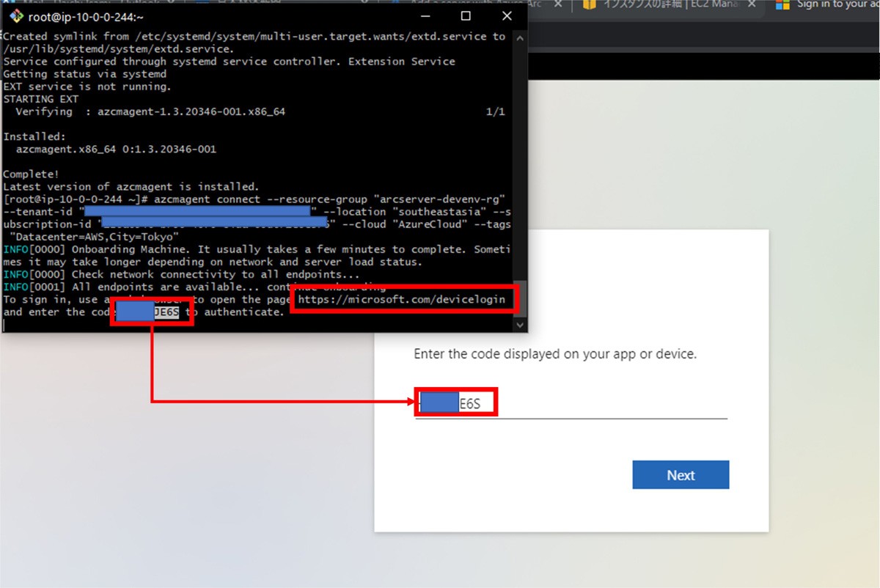Click the 'azcmagent.x86_64 0:1.3.20346-001' line

coord(116,149)
